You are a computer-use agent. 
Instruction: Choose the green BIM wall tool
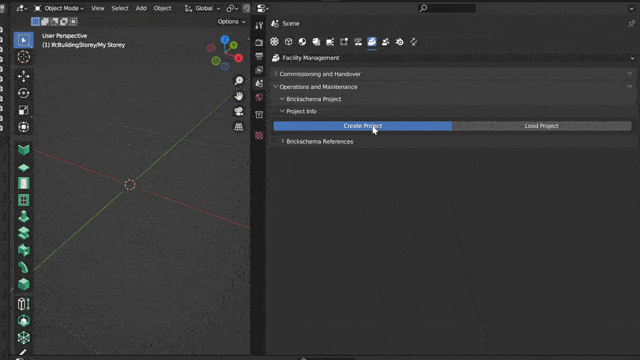(24, 150)
